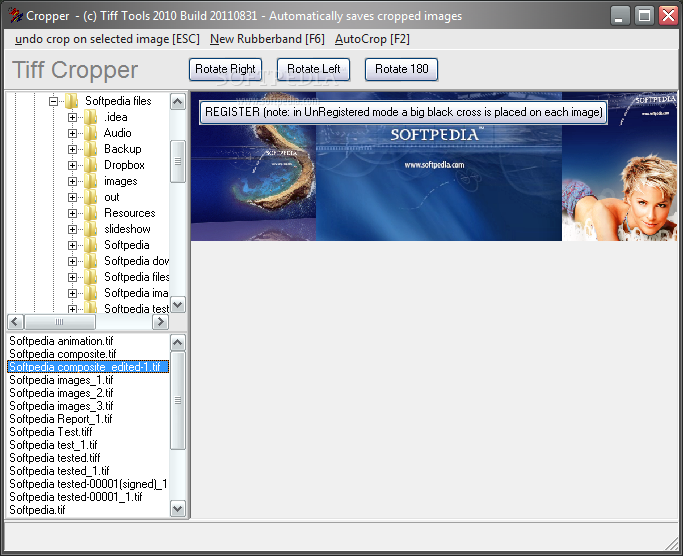Click the Softpedia files parent folder icon
This screenshot has width=683, height=556.
[71, 101]
